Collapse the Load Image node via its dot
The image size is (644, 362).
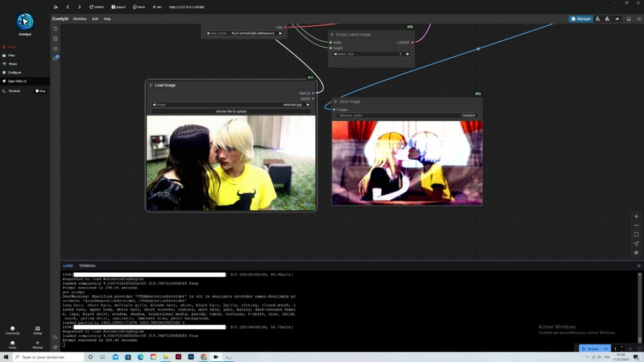point(151,85)
